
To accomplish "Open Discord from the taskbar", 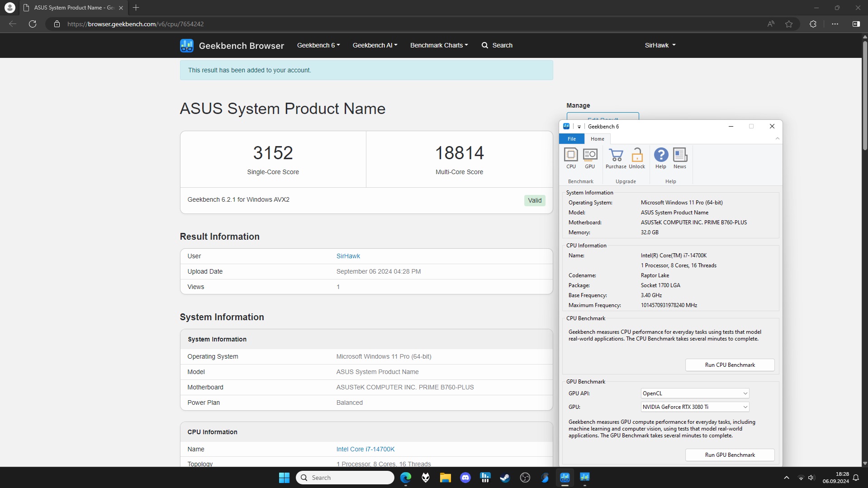I will (465, 478).
